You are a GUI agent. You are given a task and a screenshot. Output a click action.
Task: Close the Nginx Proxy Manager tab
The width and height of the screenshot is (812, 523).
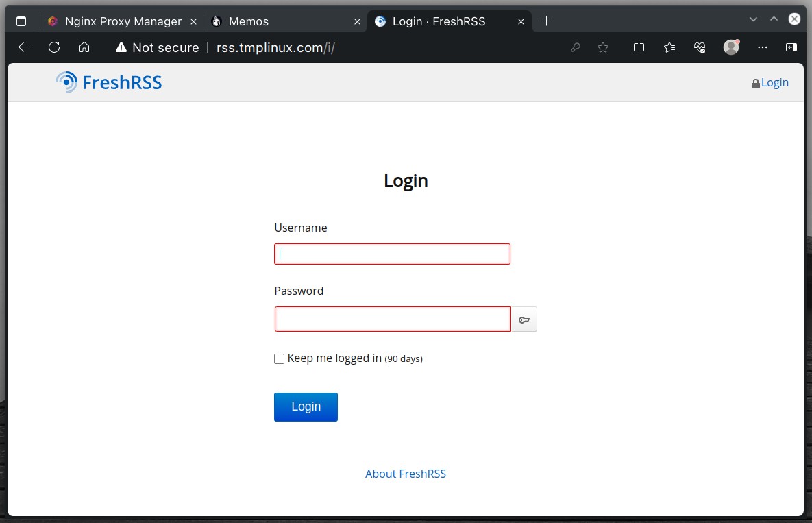[x=193, y=22]
